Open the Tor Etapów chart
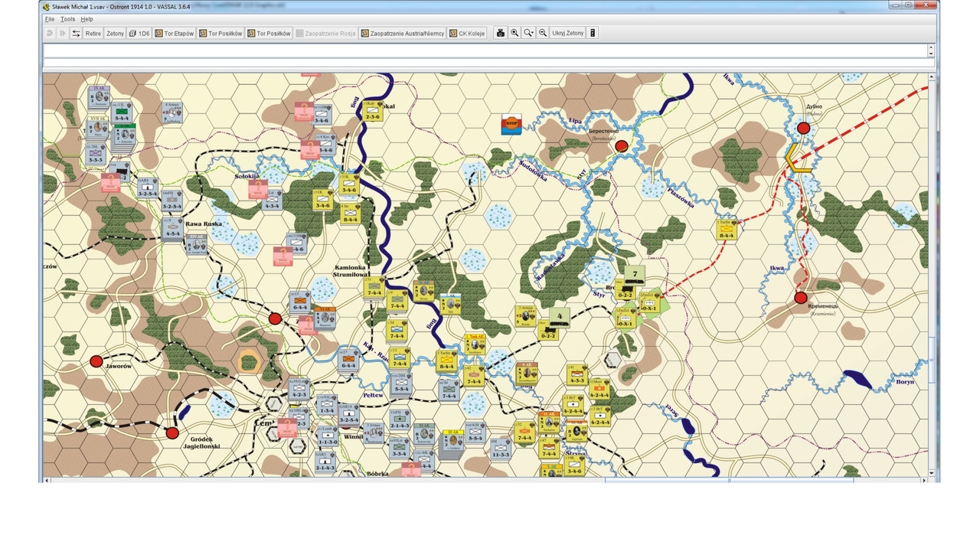The height and width of the screenshot is (545, 980). [x=175, y=34]
